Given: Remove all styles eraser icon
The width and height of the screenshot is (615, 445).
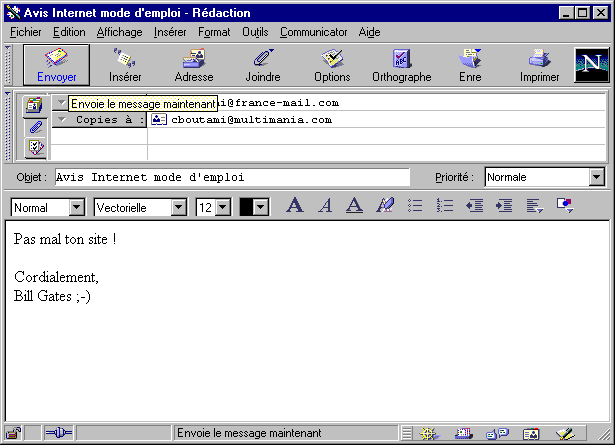Looking at the screenshot, I should [385, 205].
